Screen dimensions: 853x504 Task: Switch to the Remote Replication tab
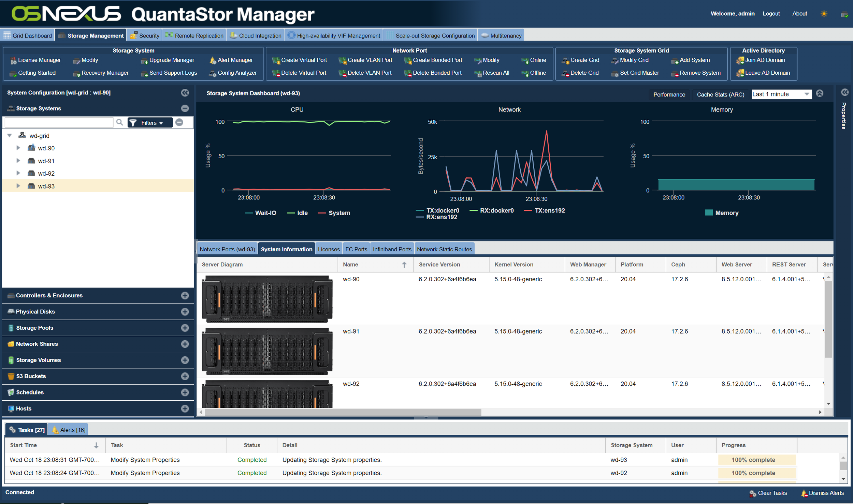coord(194,35)
